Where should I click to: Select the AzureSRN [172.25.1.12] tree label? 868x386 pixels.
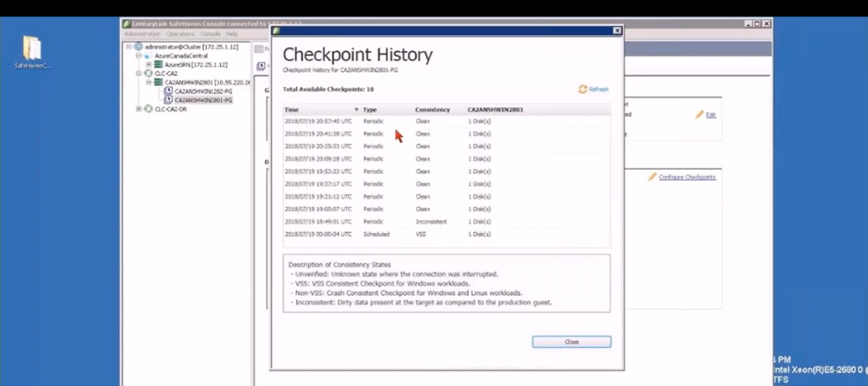click(196, 65)
